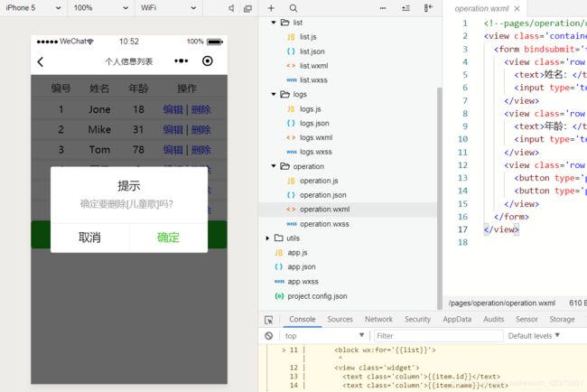Collapse the operation folder
This screenshot has width=587, height=392.
[274, 166]
